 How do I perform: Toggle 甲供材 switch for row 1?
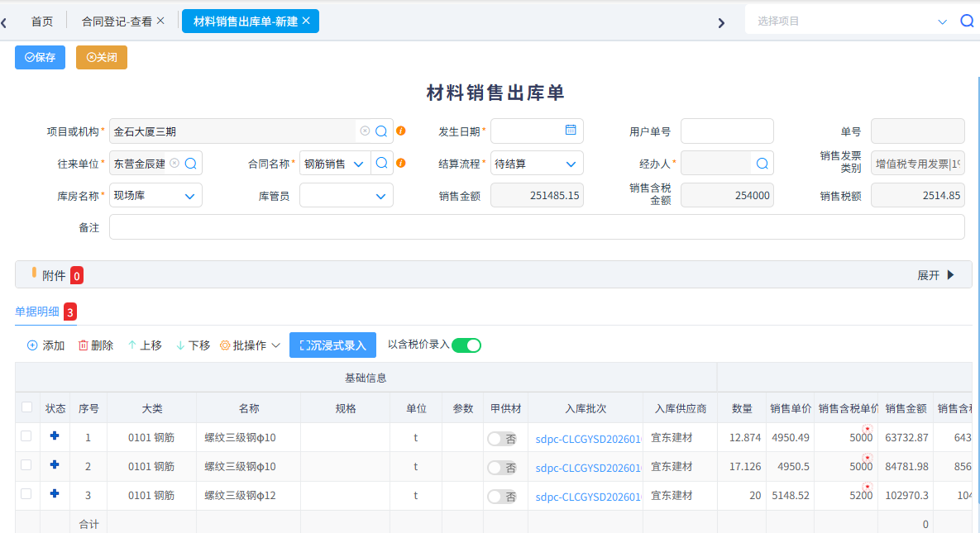pyautogui.click(x=501, y=439)
